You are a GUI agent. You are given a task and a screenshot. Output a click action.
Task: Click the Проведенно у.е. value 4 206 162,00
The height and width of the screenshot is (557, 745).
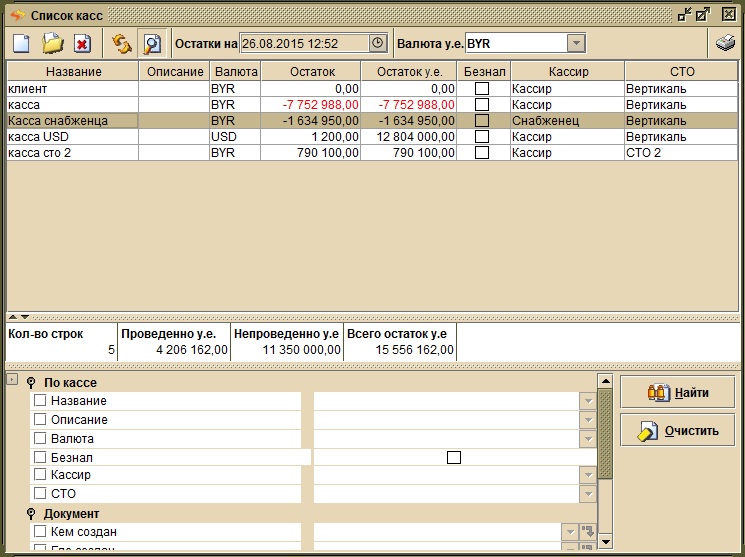click(x=192, y=350)
